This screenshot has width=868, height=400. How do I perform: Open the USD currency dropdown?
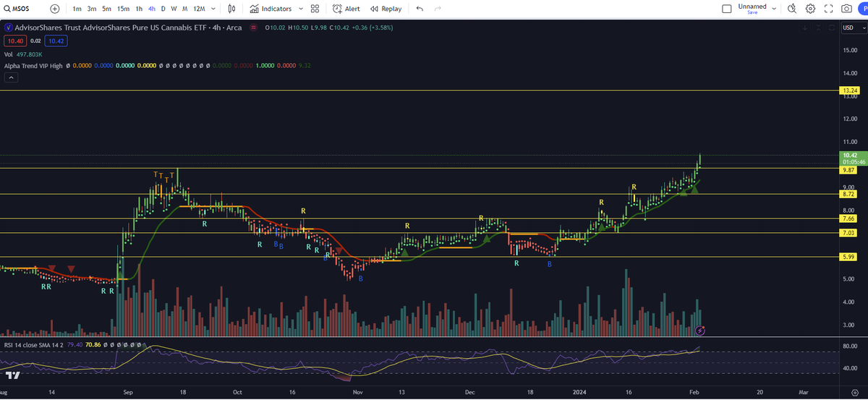coord(854,27)
